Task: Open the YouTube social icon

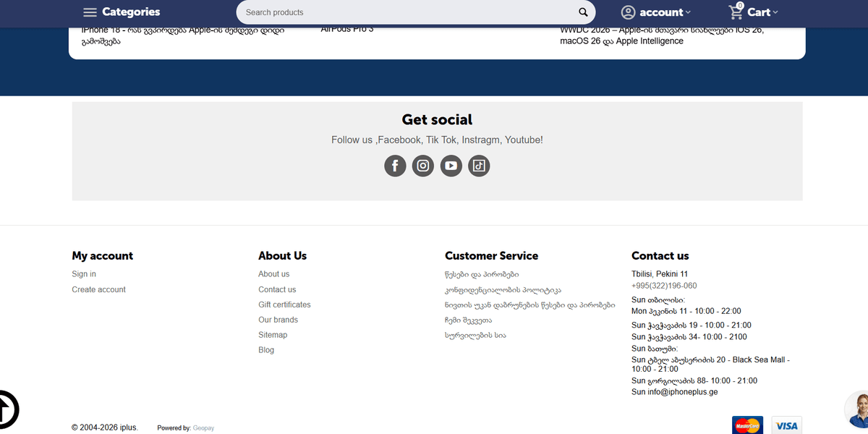Action: pos(451,166)
